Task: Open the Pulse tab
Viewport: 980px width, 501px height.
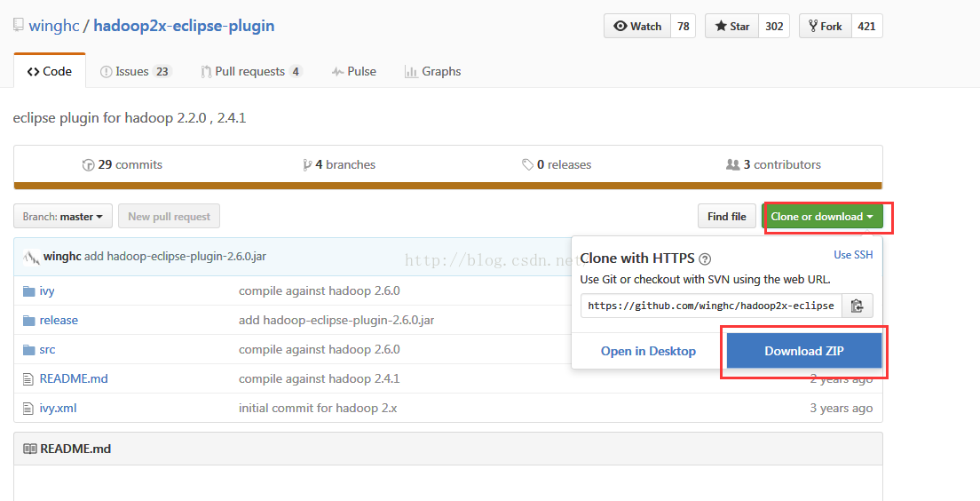Action: 354,71
